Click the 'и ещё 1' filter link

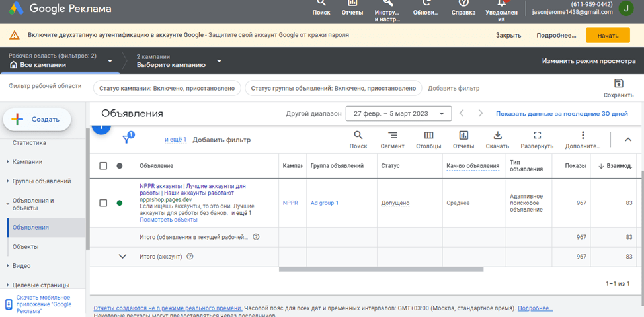[175, 140]
